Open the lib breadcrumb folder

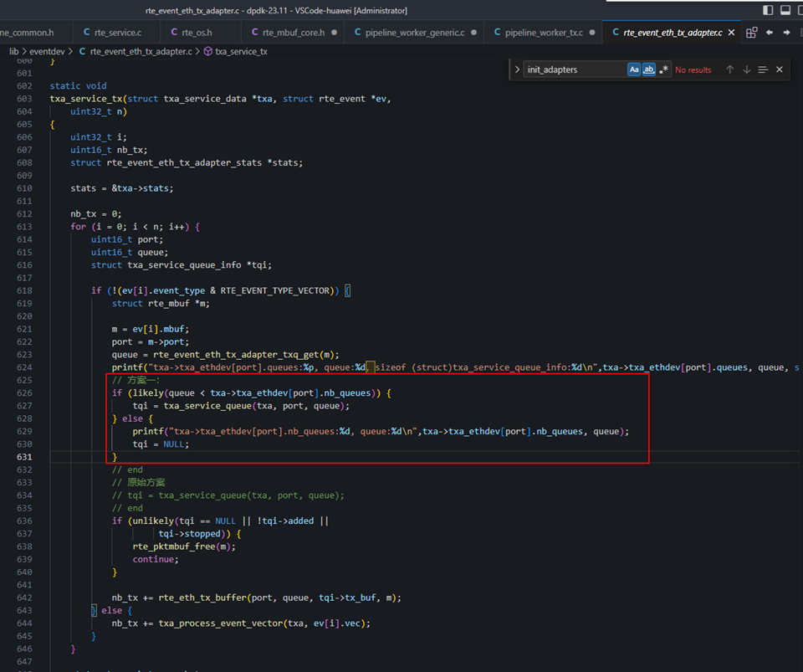pos(14,51)
